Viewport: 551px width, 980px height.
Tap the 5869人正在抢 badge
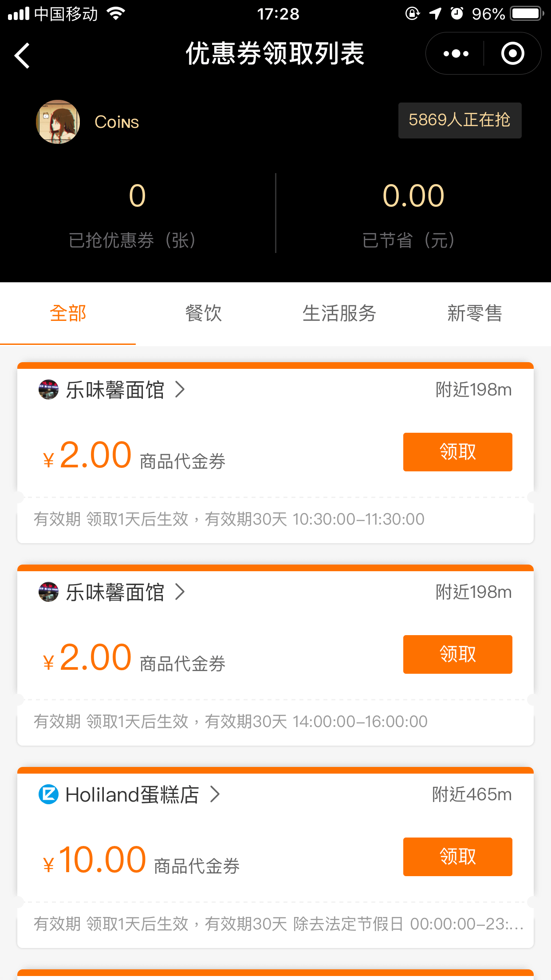coord(460,120)
